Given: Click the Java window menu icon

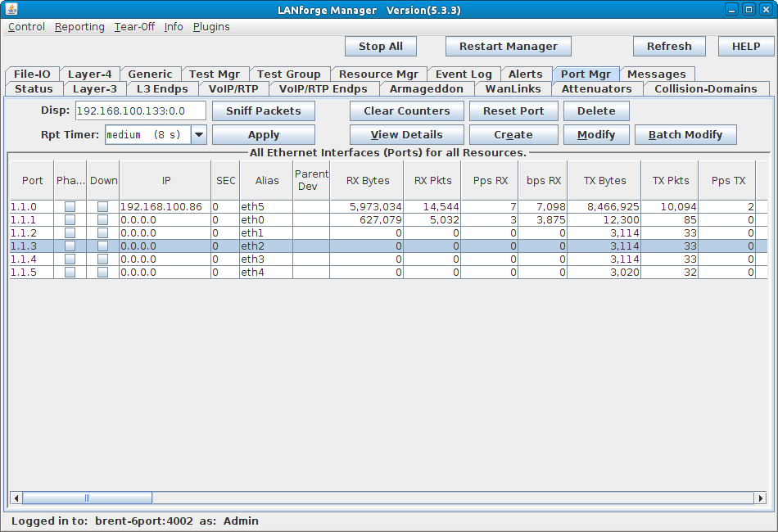Looking at the screenshot, I should (10, 10).
